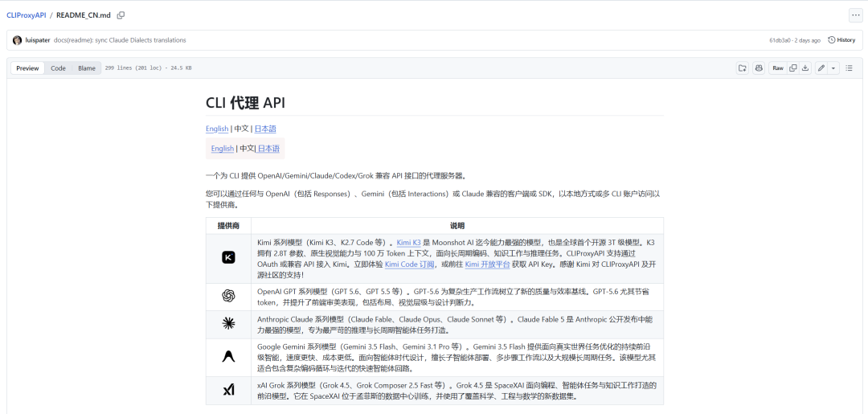Click the 说明 column header
This screenshot has width=868, height=414.
457,226
